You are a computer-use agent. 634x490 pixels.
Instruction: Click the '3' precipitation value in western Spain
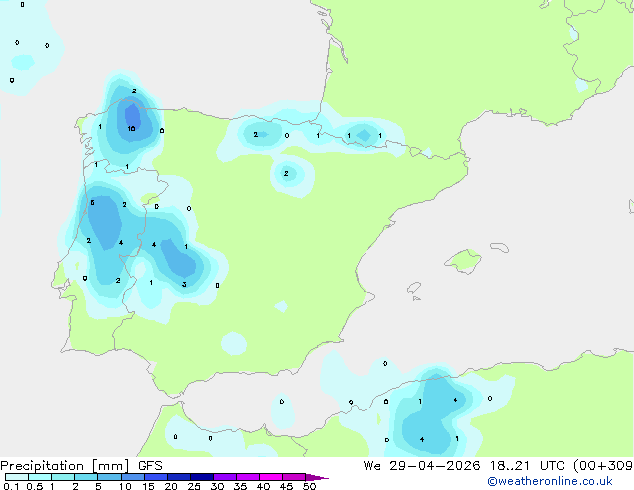(x=184, y=285)
